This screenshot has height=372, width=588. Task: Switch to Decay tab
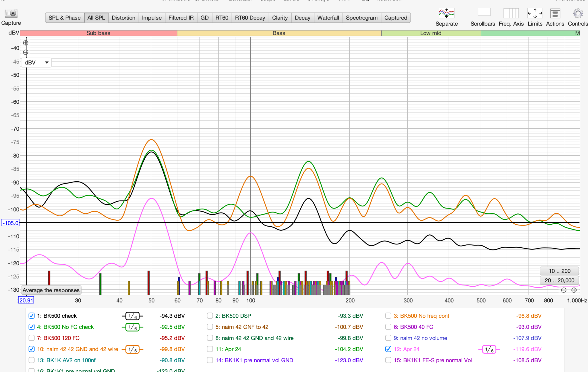[303, 18]
